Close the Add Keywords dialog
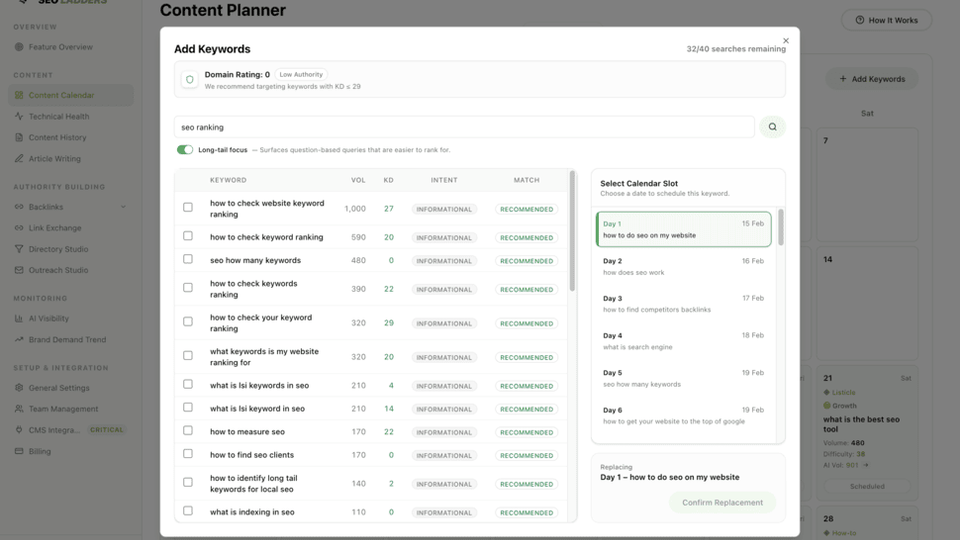Image resolution: width=960 pixels, height=540 pixels. click(786, 41)
